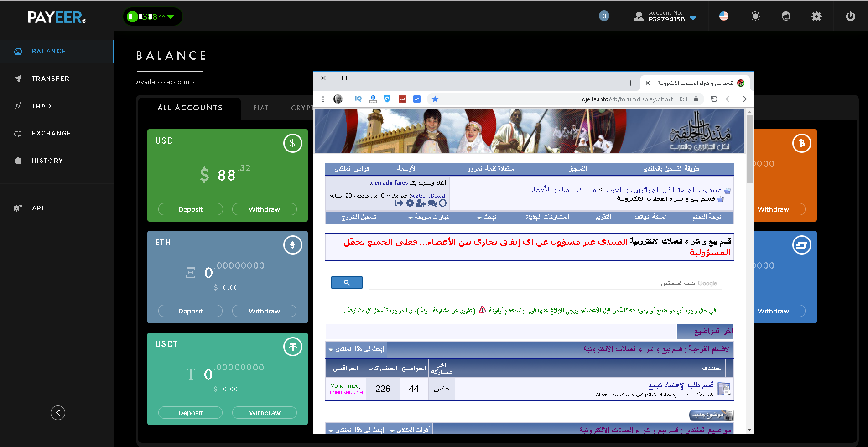Screen dimensions: 868x447
Task: Open the browser three-dot menu
Action: tap(323, 99)
